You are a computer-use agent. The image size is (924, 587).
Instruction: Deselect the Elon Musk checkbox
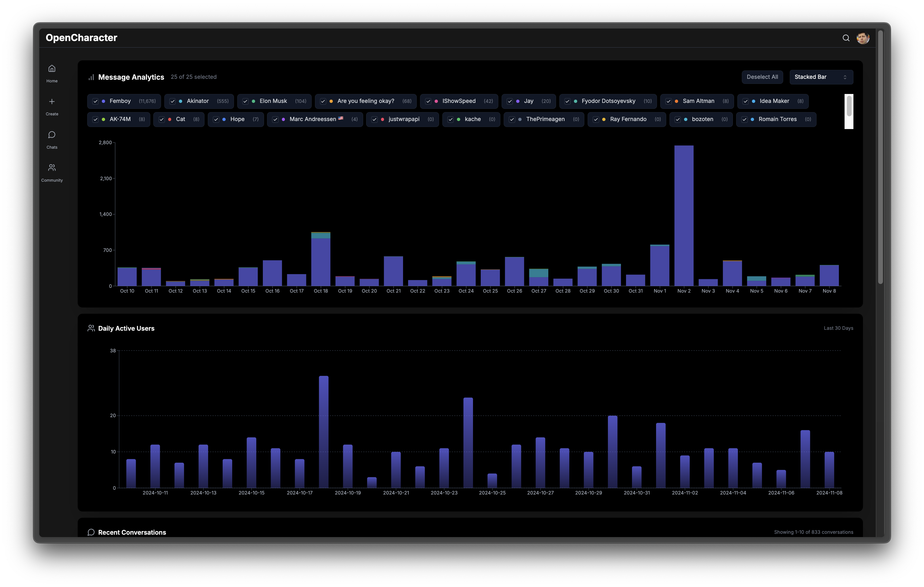coord(246,101)
